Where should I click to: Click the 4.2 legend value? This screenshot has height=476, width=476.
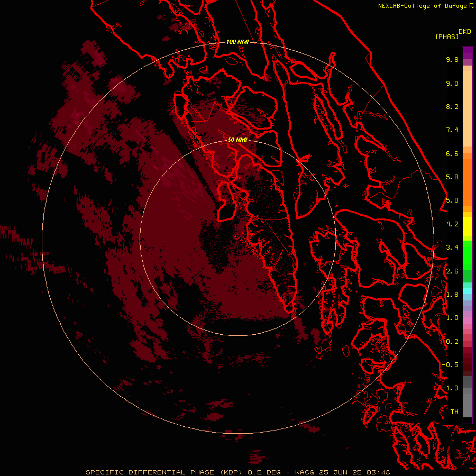click(452, 224)
